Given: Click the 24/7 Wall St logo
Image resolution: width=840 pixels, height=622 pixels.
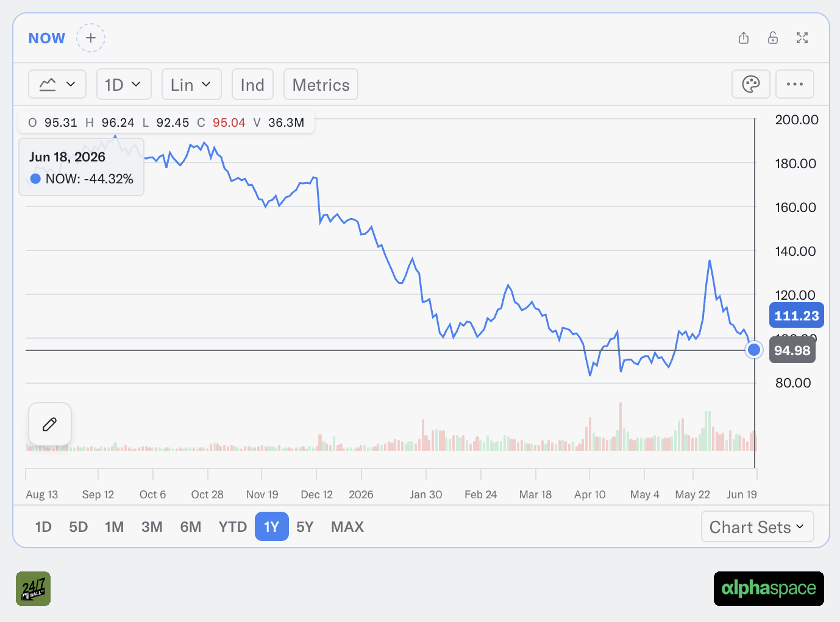Looking at the screenshot, I should coord(34,589).
